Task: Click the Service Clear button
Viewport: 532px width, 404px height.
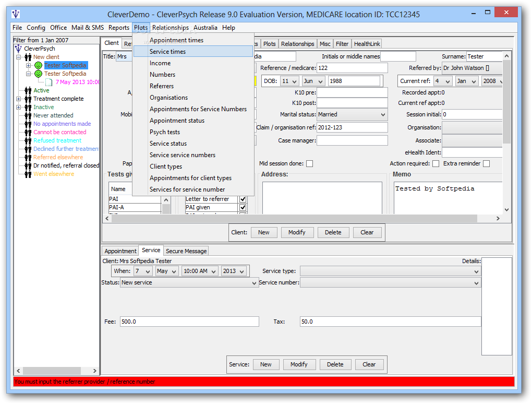Action: point(369,365)
